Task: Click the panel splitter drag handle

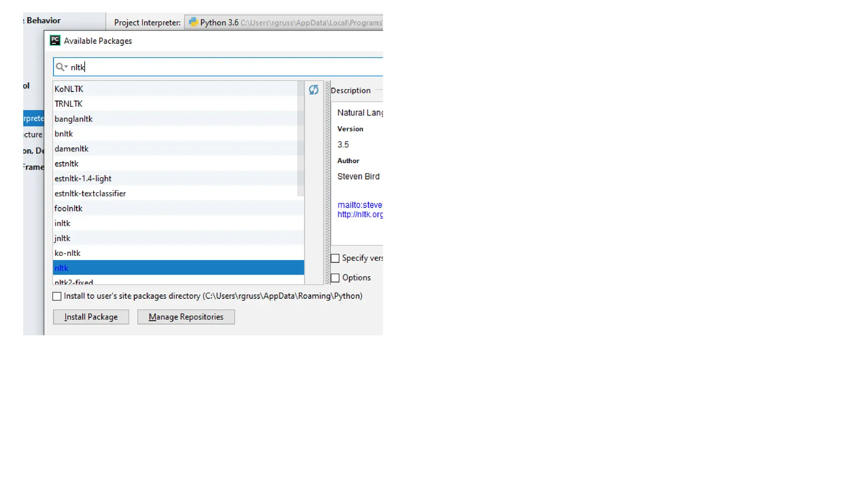Action: tap(327, 182)
